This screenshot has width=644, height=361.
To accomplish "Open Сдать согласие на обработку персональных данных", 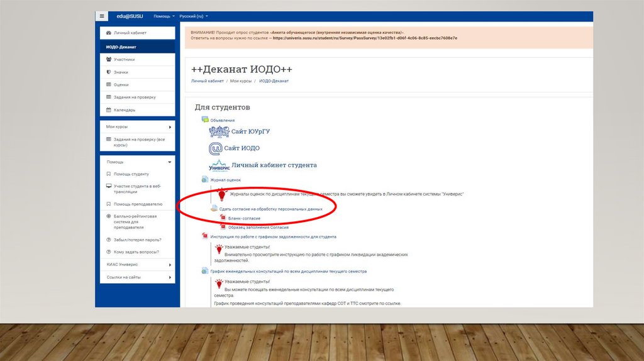I will [x=270, y=209].
